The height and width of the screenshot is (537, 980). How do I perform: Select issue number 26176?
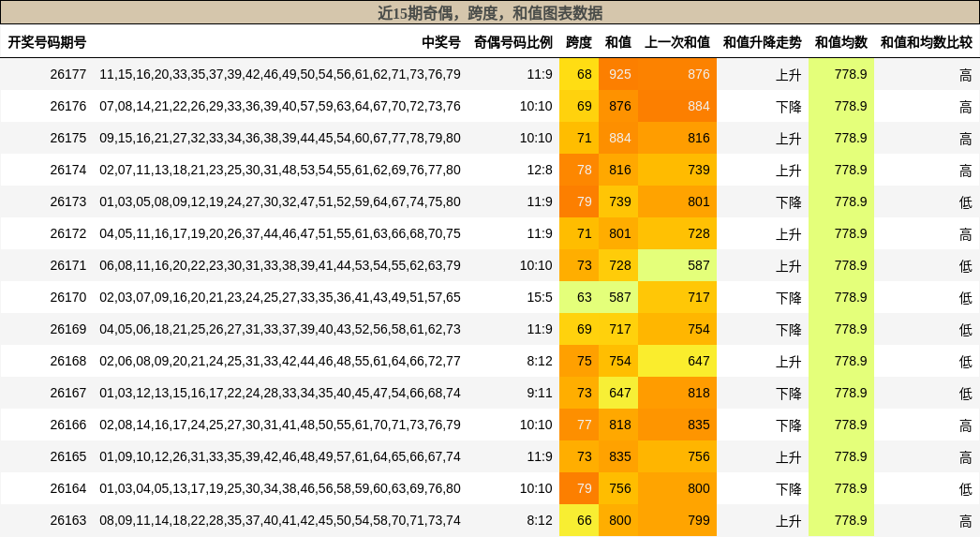pyautogui.click(x=68, y=106)
